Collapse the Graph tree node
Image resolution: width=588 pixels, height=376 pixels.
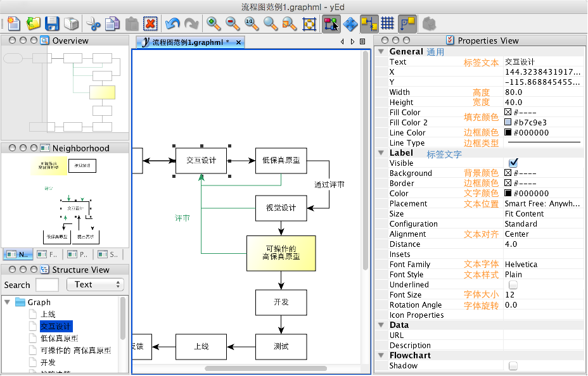pyautogui.click(x=8, y=302)
